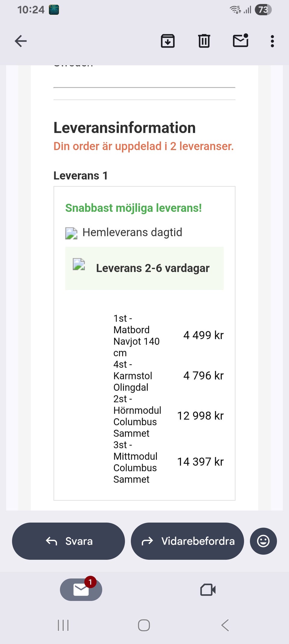The width and height of the screenshot is (289, 644).
Task: Switch to the Mail tab with badge
Action: 81,590
